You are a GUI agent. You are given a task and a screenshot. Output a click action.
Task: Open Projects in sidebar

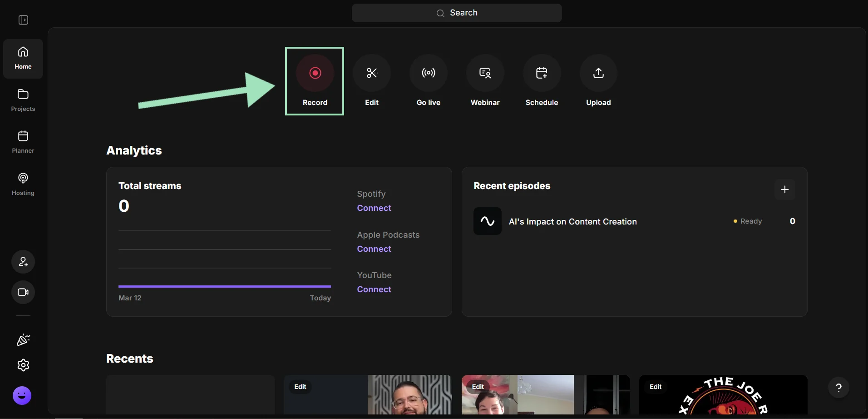tap(23, 100)
